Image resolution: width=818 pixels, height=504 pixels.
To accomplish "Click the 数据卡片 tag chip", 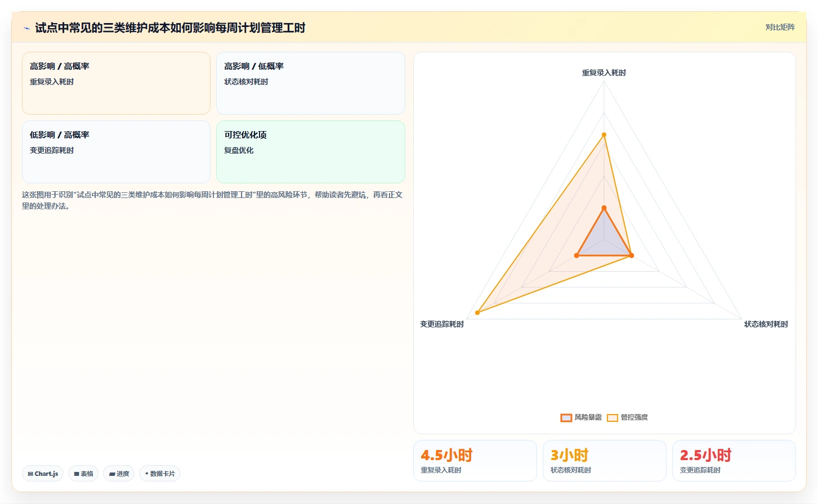I will (160, 474).
